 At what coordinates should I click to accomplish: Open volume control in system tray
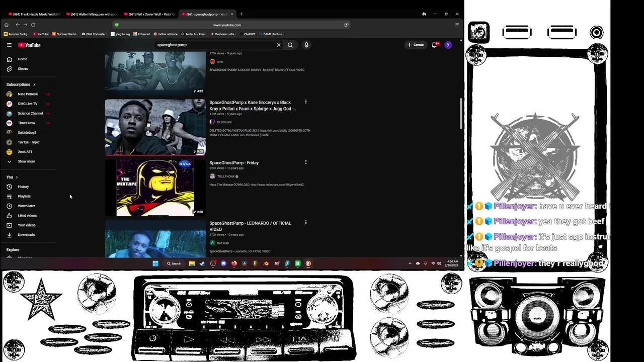click(x=439, y=263)
